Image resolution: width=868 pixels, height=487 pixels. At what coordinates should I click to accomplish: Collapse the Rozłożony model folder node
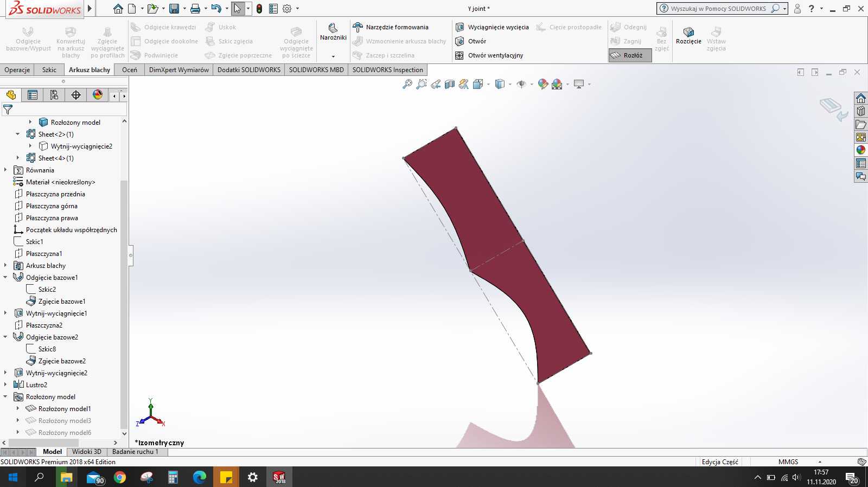5,397
